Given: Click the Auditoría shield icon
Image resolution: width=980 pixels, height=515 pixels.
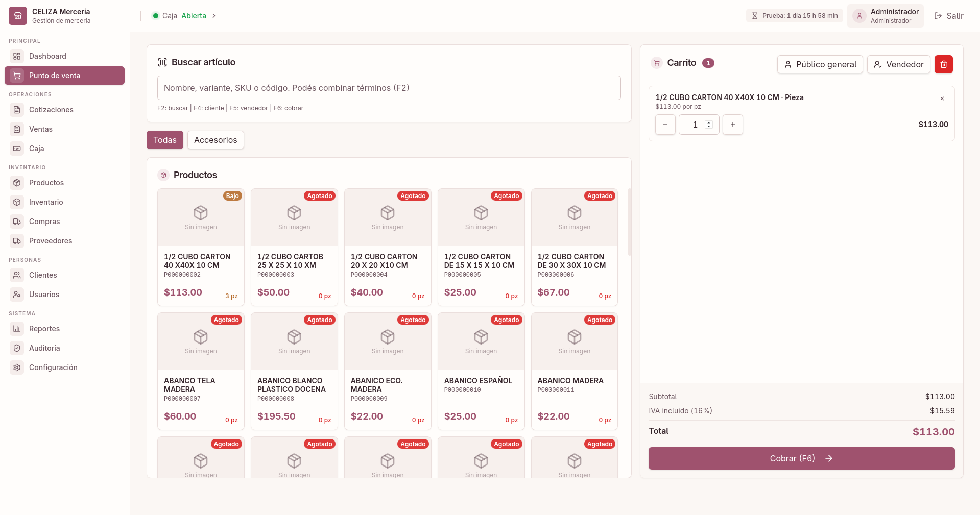Looking at the screenshot, I should [17, 348].
